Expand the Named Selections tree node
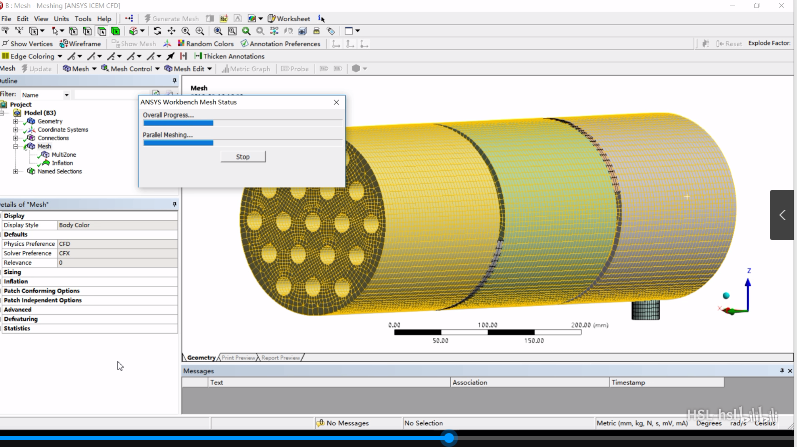 15,171
